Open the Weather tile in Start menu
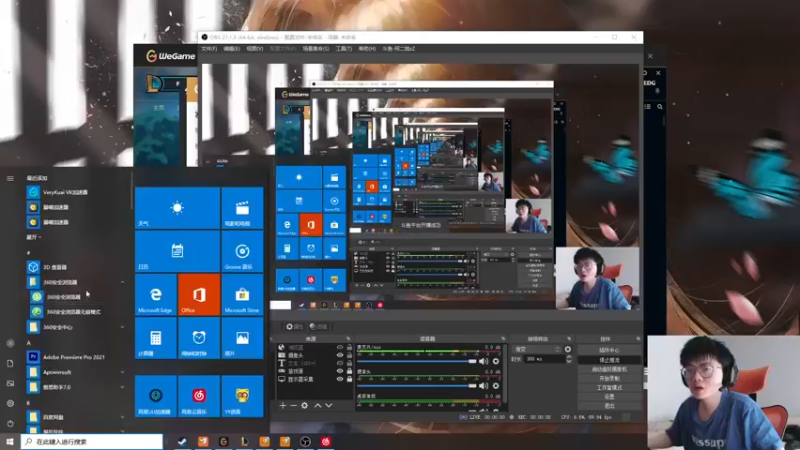Image resolution: width=800 pixels, height=450 pixels. 178,208
